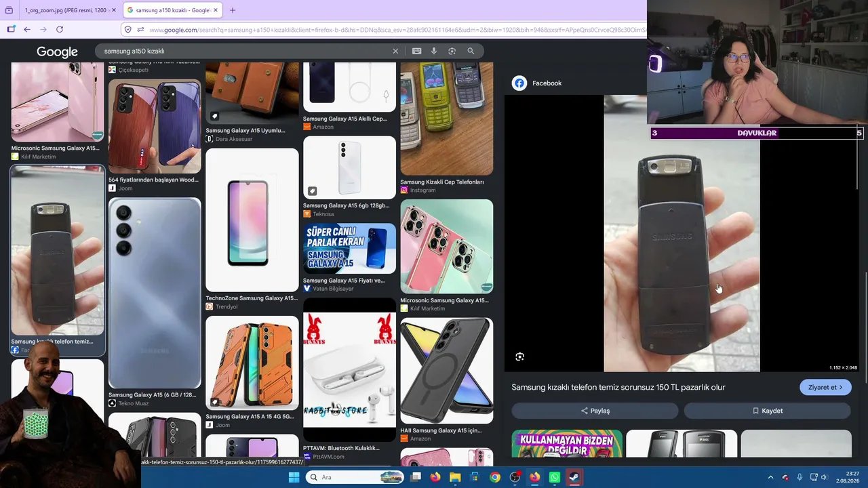The width and height of the screenshot is (868, 488).
Task: Open the on-screen keyboard input tool
Action: point(416,51)
